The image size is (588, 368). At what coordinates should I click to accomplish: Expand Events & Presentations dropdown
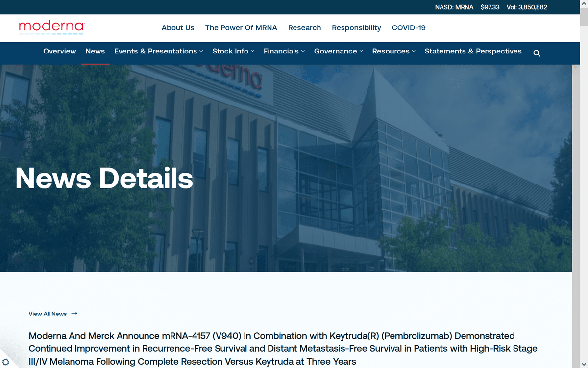click(x=159, y=51)
